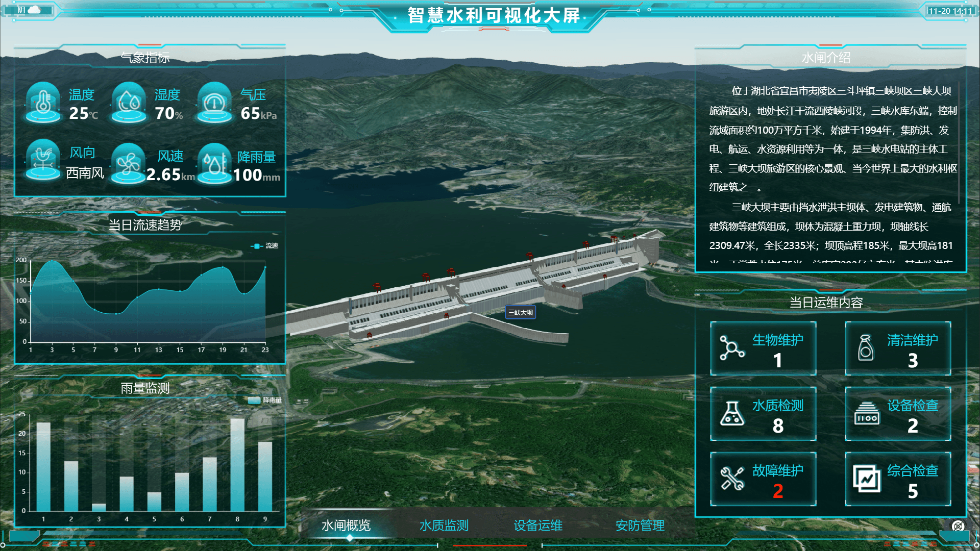
Task: Click the 西南风 wind direction value
Action: click(x=85, y=173)
